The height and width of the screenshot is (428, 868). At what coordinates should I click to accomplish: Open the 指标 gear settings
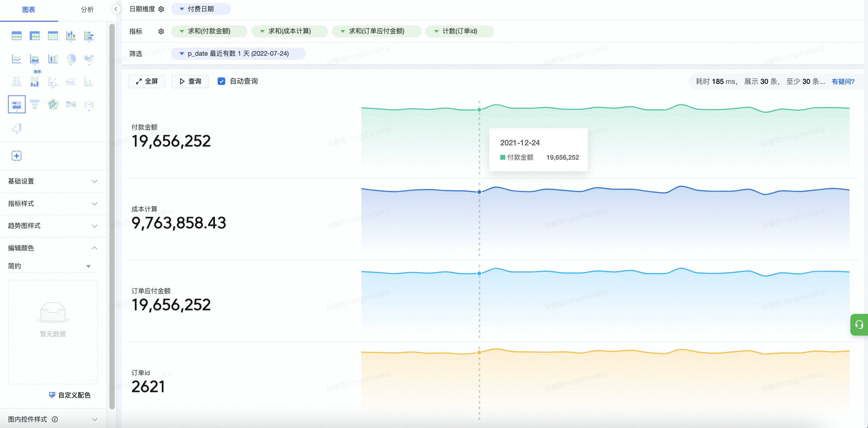tap(161, 31)
